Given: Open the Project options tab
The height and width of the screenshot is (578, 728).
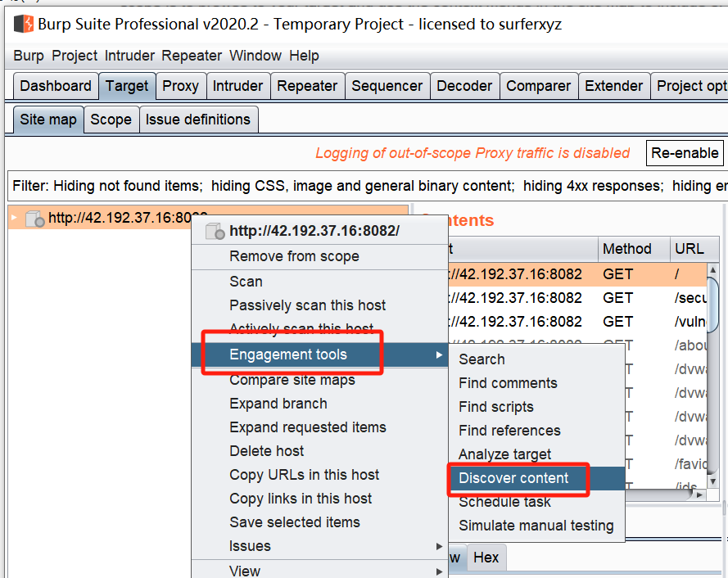Looking at the screenshot, I should pyautogui.click(x=690, y=86).
